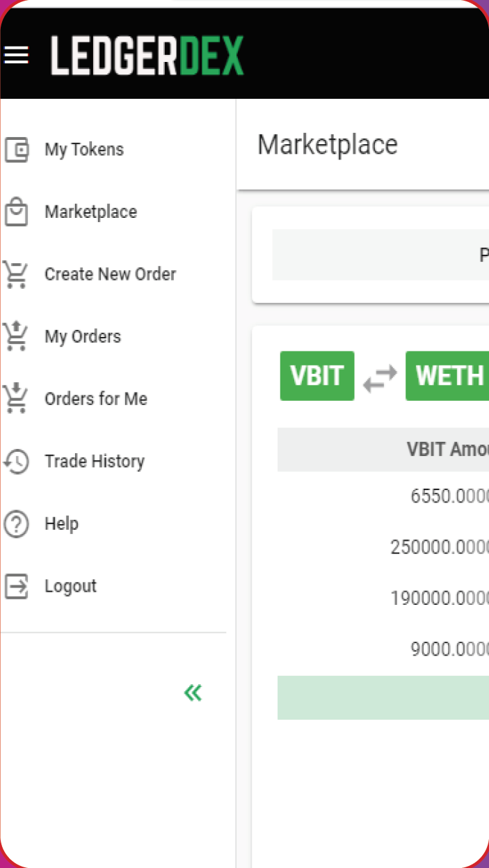
Task: Go to Marketplace in the sidebar
Action: pyautogui.click(x=90, y=212)
